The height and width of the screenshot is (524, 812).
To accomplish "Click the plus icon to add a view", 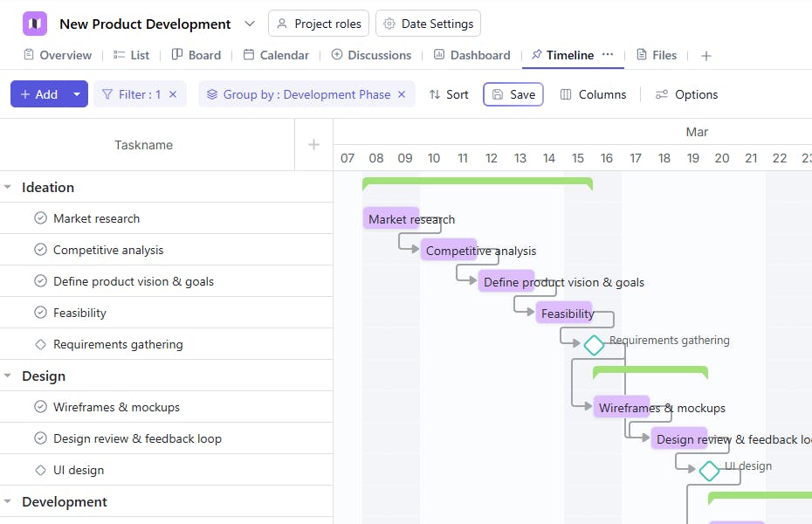I will pos(706,56).
